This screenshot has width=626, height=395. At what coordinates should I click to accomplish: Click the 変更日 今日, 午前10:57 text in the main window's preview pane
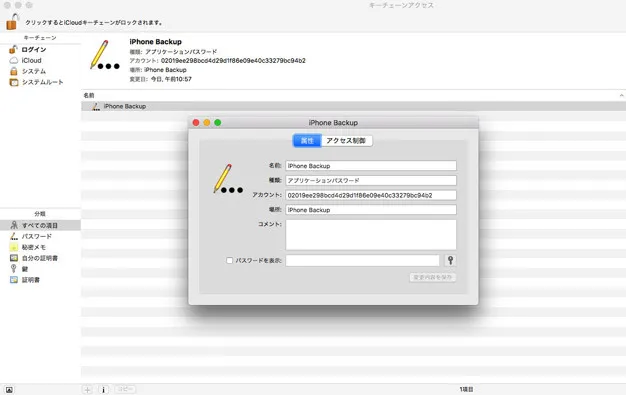click(160, 79)
